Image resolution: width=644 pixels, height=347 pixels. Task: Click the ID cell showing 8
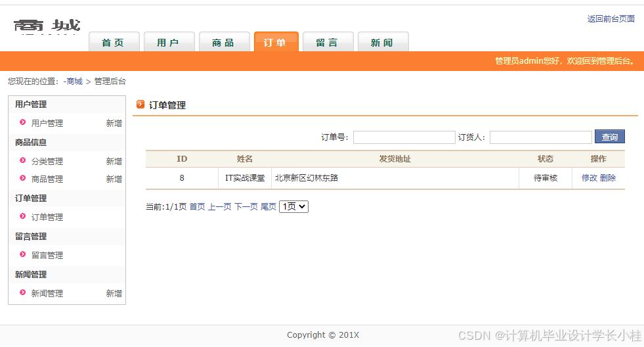click(182, 178)
